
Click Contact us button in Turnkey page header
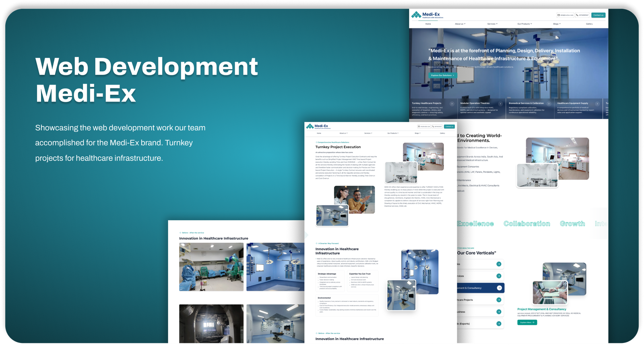point(449,127)
